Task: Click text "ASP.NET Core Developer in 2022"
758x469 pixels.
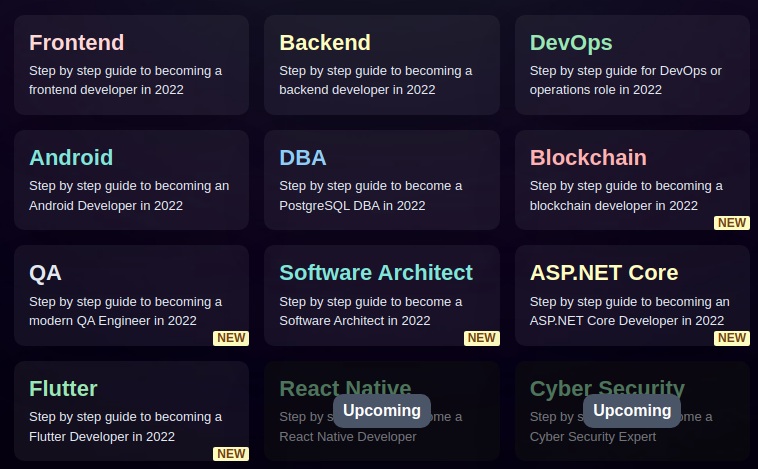Action: coord(627,321)
